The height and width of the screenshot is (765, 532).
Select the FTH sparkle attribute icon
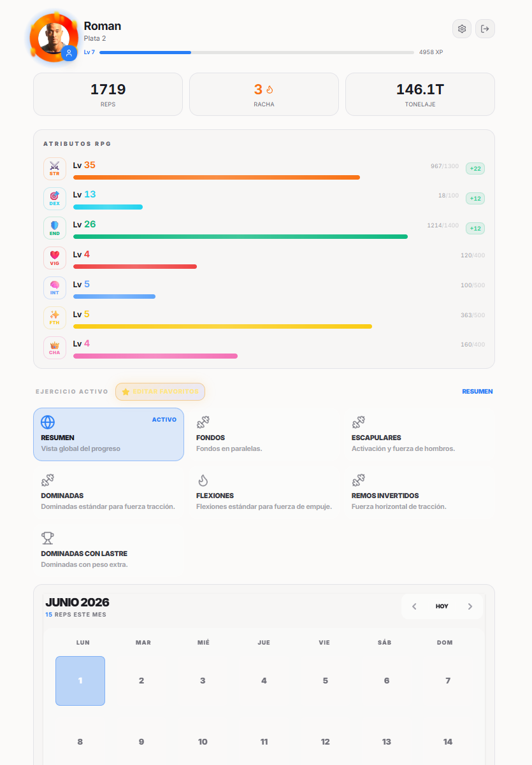tap(55, 318)
